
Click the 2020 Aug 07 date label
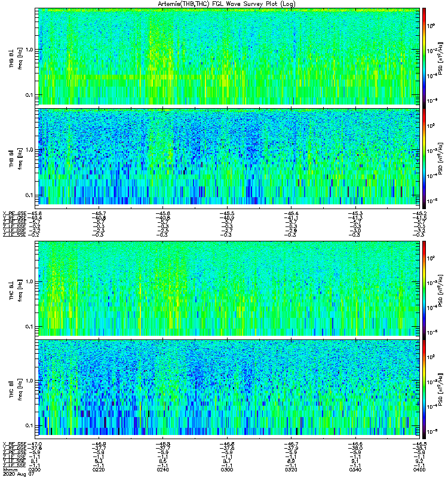(x=19, y=474)
